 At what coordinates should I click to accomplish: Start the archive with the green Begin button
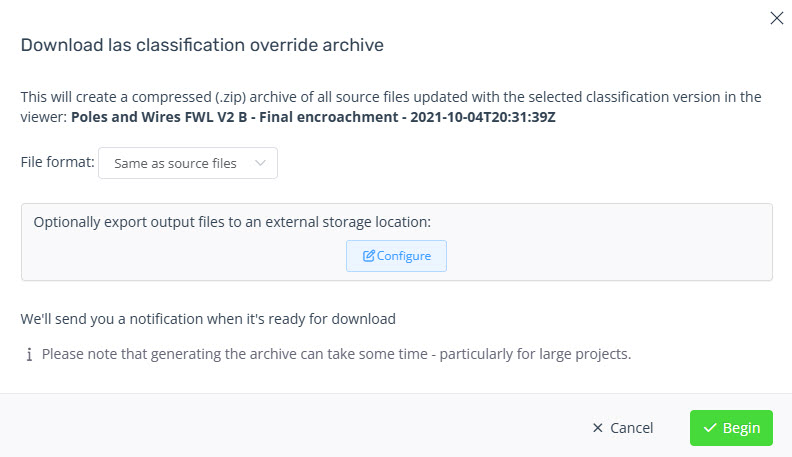point(731,428)
